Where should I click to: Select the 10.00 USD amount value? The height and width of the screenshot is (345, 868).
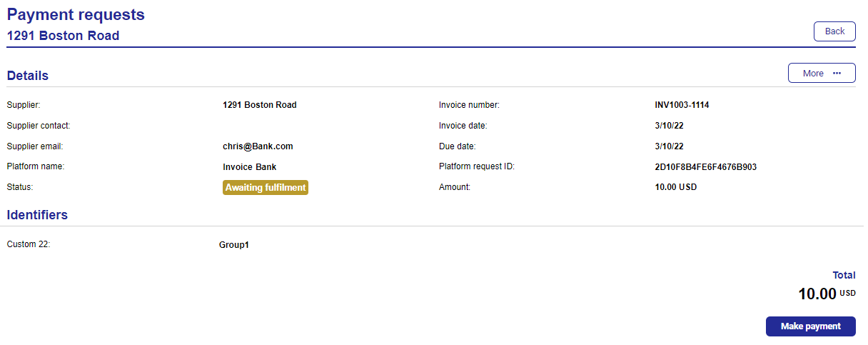(675, 188)
